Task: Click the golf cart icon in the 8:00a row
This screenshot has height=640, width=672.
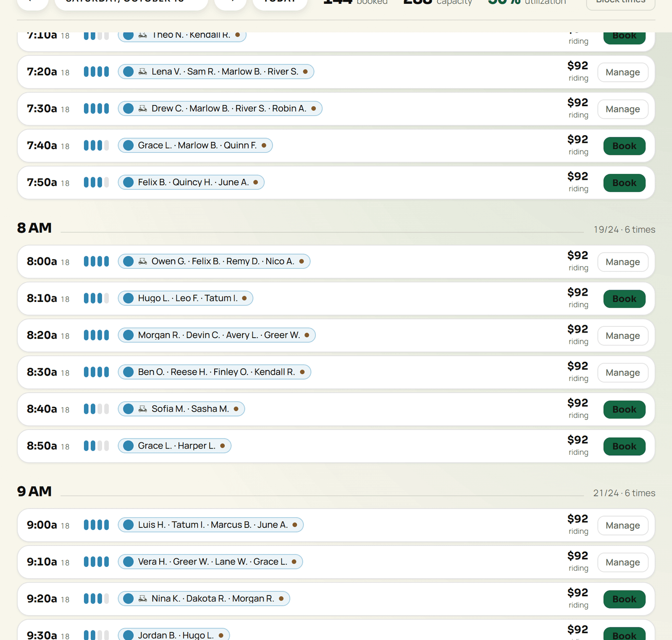Action: (x=143, y=261)
